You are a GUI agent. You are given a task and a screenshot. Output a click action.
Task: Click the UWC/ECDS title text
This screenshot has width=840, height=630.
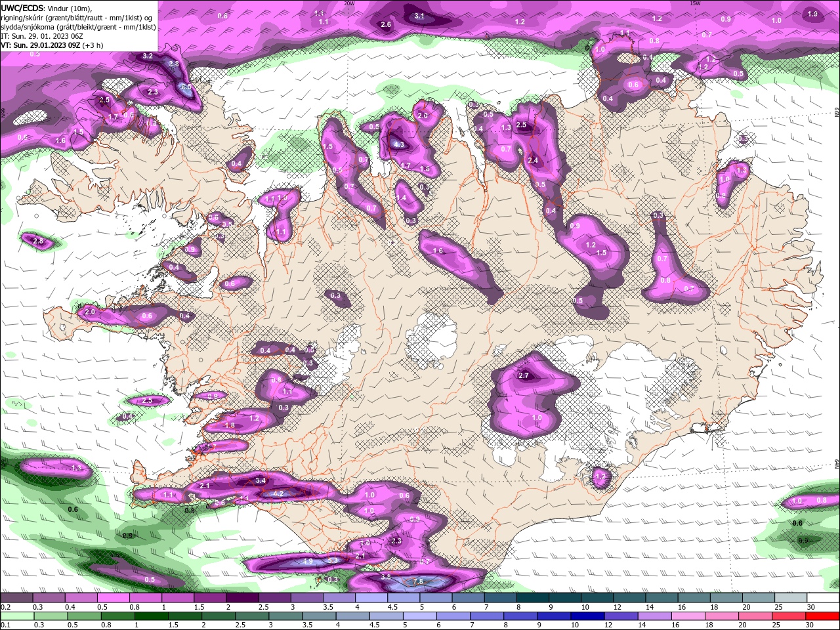click(x=22, y=7)
